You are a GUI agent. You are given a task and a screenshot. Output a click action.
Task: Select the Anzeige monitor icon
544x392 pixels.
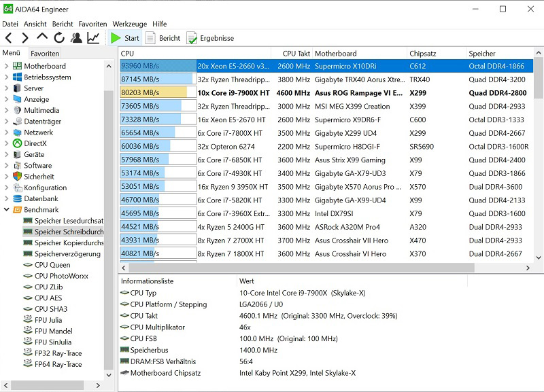click(18, 99)
